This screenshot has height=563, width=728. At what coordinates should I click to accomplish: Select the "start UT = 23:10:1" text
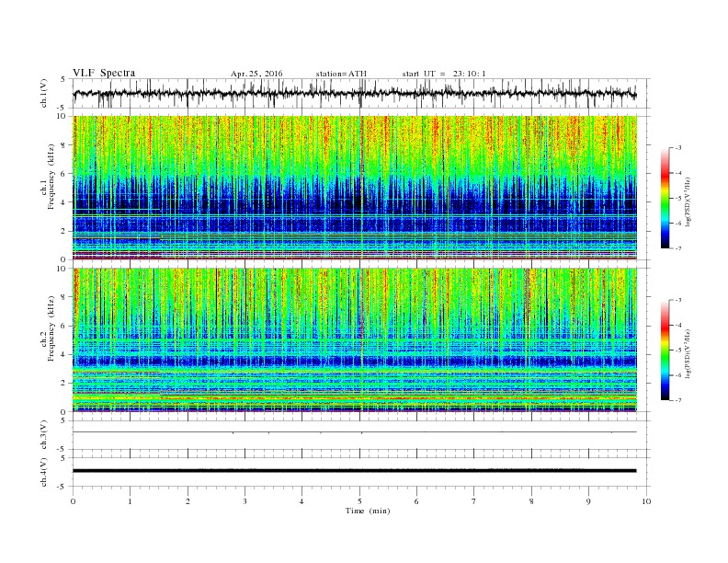pyautogui.click(x=444, y=74)
